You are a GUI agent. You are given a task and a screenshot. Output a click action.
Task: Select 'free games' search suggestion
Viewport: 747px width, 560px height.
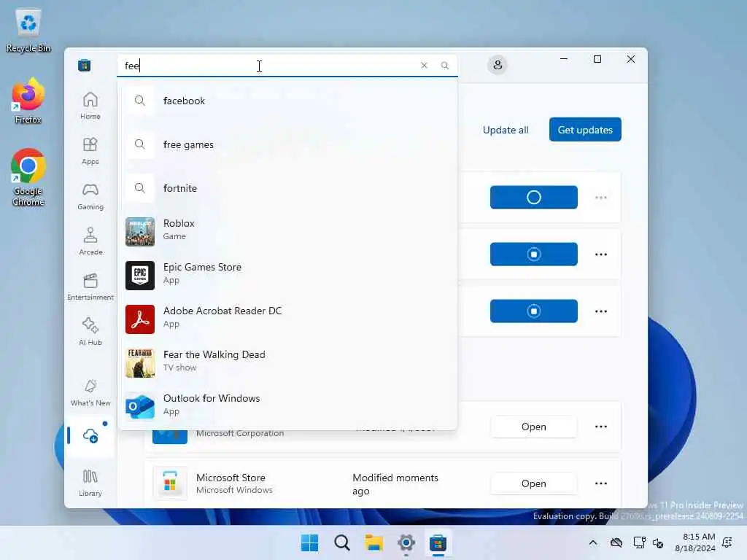(287, 144)
